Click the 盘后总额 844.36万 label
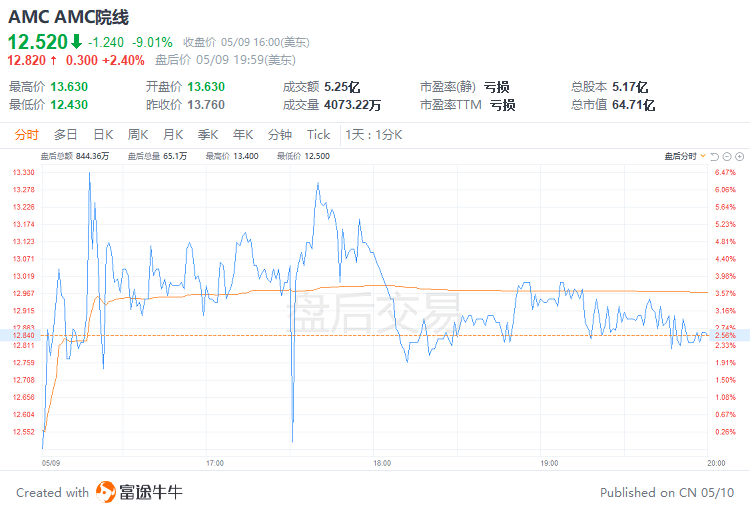 click(75, 156)
